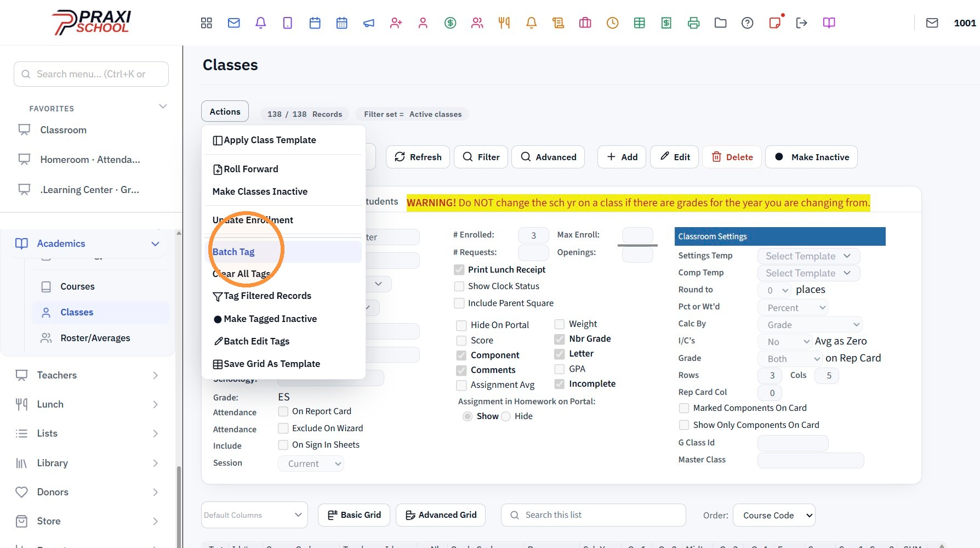Switch to Advanced Grid view
980x548 pixels.
click(441, 515)
